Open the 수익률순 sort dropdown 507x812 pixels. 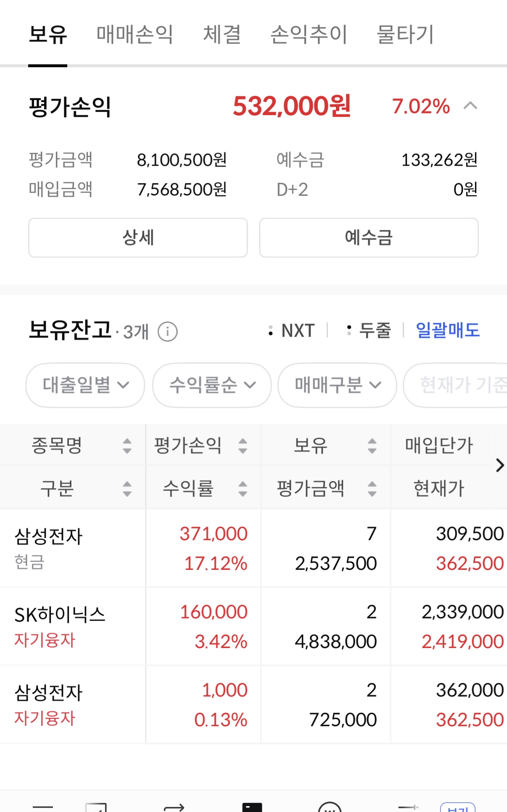coord(212,385)
